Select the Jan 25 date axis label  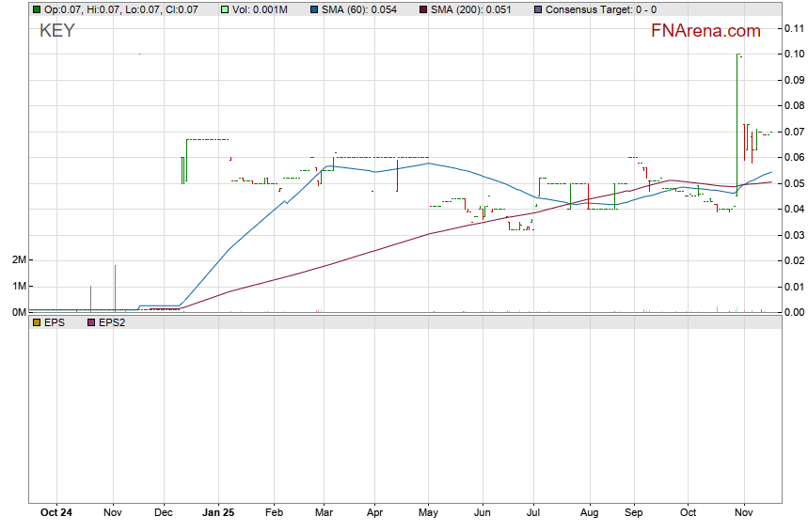[x=218, y=513]
